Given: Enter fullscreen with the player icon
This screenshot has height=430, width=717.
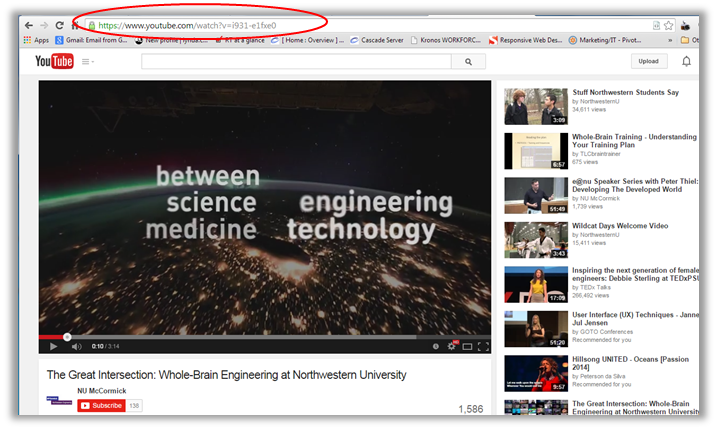Looking at the screenshot, I should tap(483, 347).
